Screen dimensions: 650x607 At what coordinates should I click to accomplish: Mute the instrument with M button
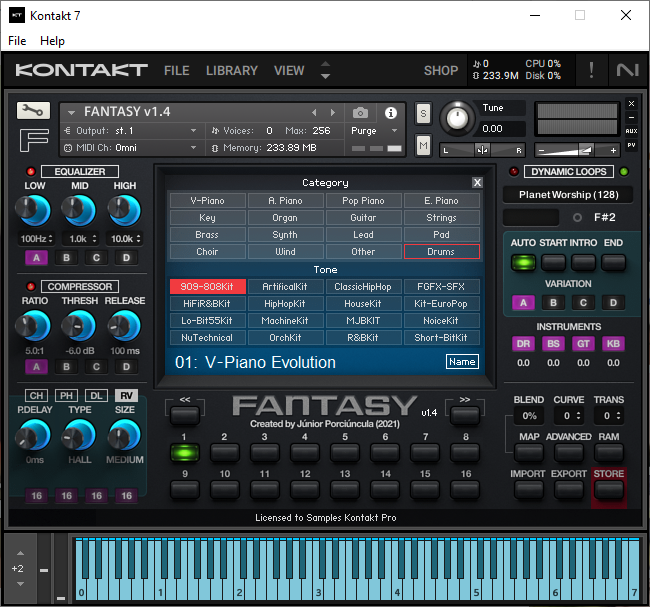click(423, 146)
